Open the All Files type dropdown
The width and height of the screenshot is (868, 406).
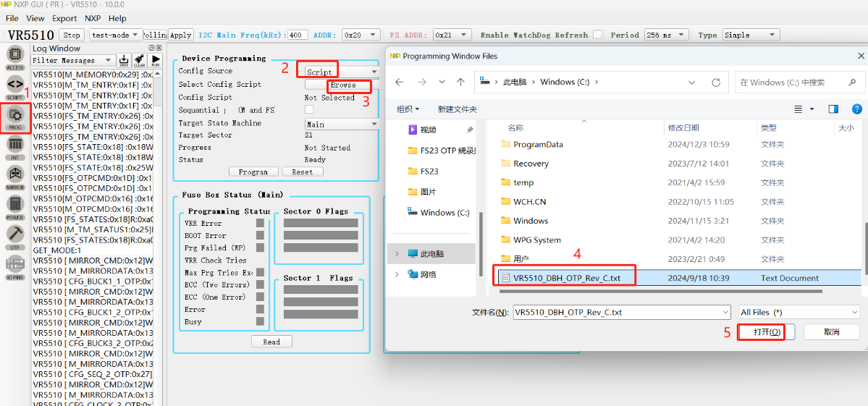(799, 313)
